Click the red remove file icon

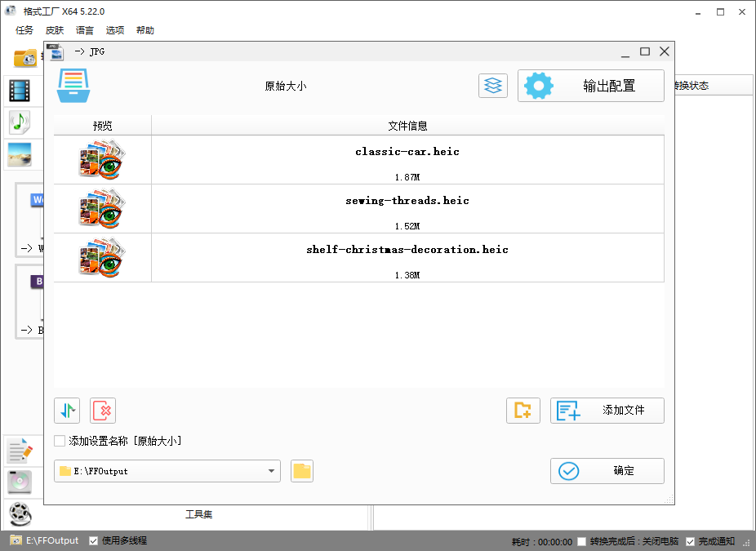[x=103, y=411]
